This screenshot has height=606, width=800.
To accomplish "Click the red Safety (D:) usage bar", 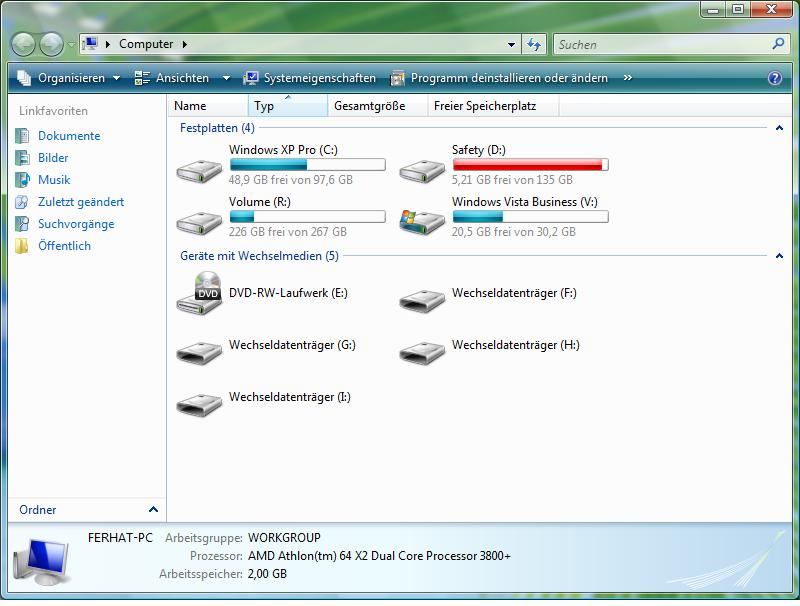I will pyautogui.click(x=531, y=164).
